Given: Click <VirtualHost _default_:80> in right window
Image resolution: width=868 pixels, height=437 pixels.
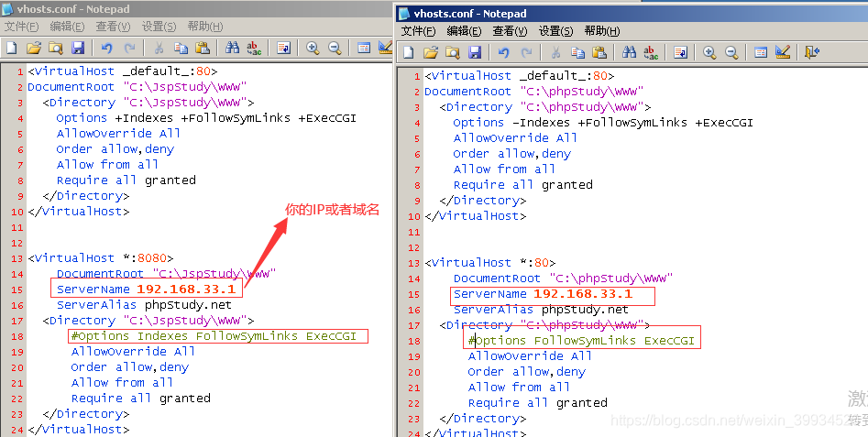Looking at the screenshot, I should (x=520, y=76).
